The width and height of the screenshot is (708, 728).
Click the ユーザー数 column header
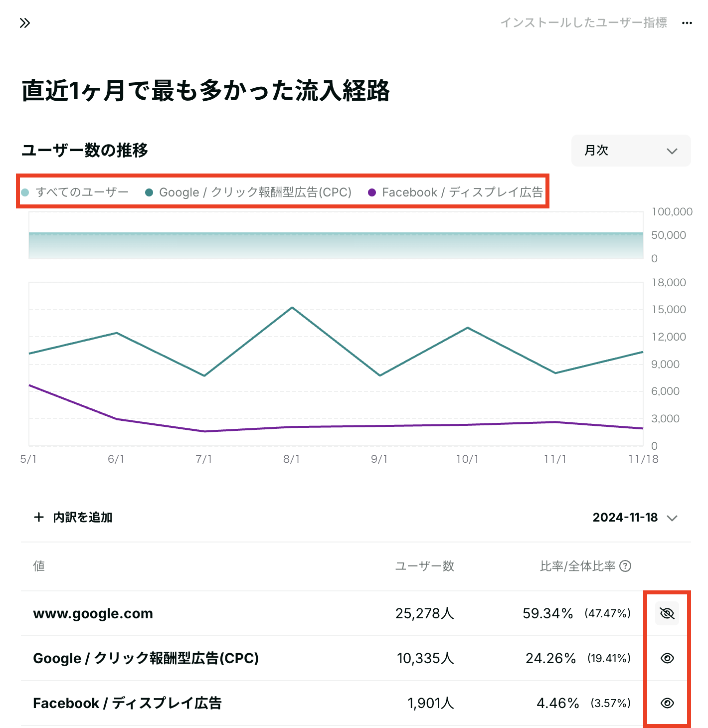[425, 566]
